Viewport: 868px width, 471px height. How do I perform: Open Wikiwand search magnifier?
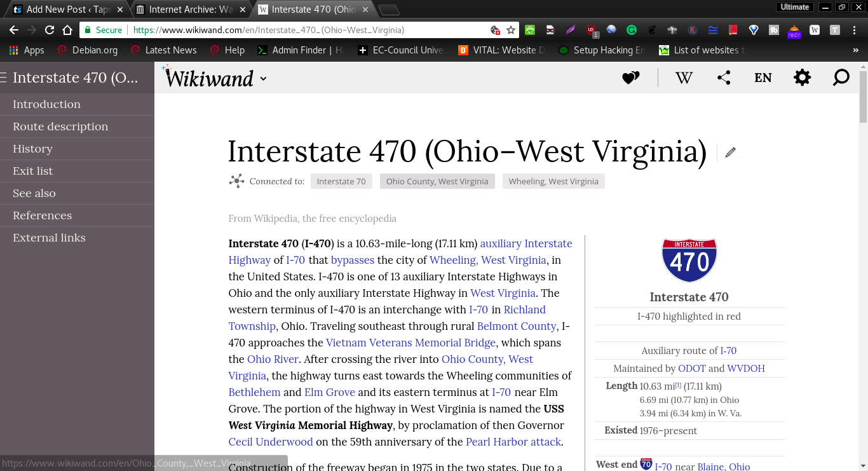(841, 78)
